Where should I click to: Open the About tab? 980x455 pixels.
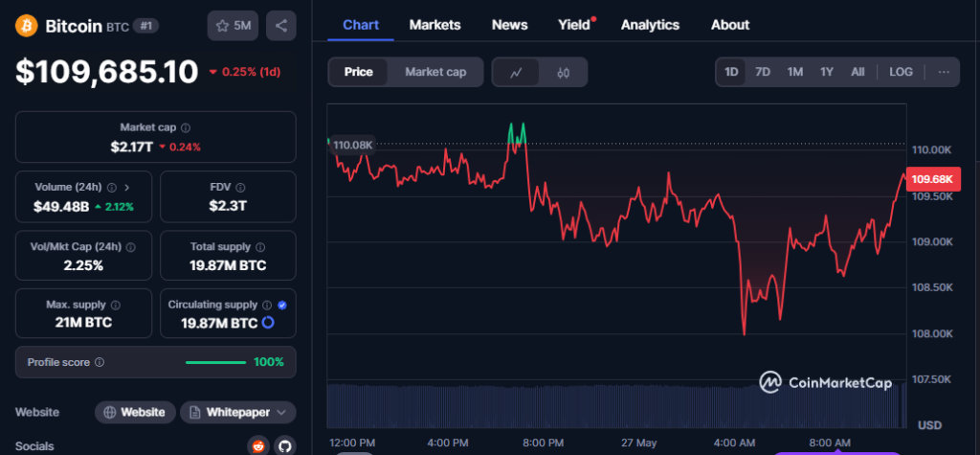pyautogui.click(x=730, y=25)
